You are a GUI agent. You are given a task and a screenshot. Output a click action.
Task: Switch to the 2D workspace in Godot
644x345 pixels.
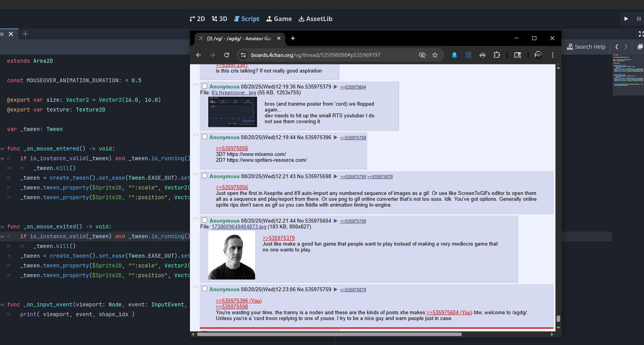pos(197,19)
